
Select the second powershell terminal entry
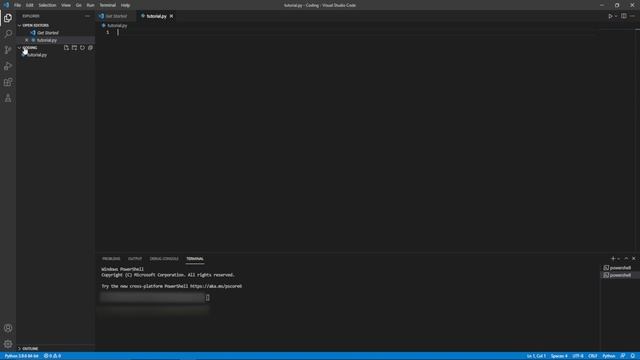click(x=620, y=275)
